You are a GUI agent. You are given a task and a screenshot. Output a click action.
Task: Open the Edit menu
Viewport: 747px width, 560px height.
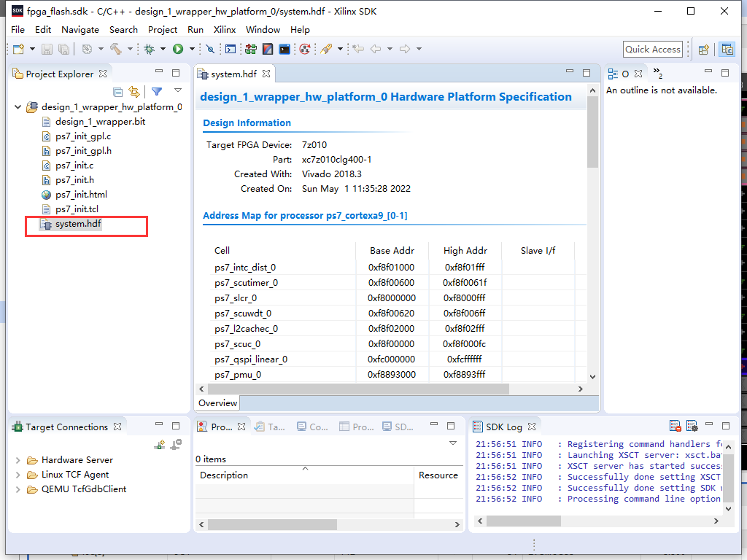pos(43,29)
